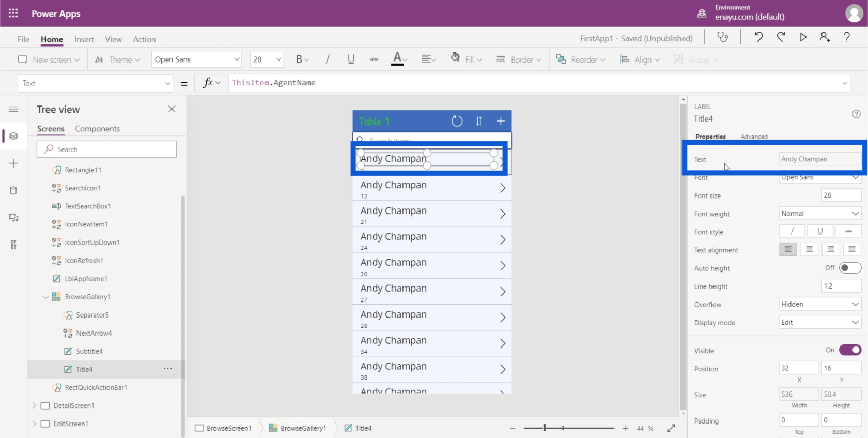Click the refresh icon in app header
This screenshot has width=868, height=438.
[457, 121]
